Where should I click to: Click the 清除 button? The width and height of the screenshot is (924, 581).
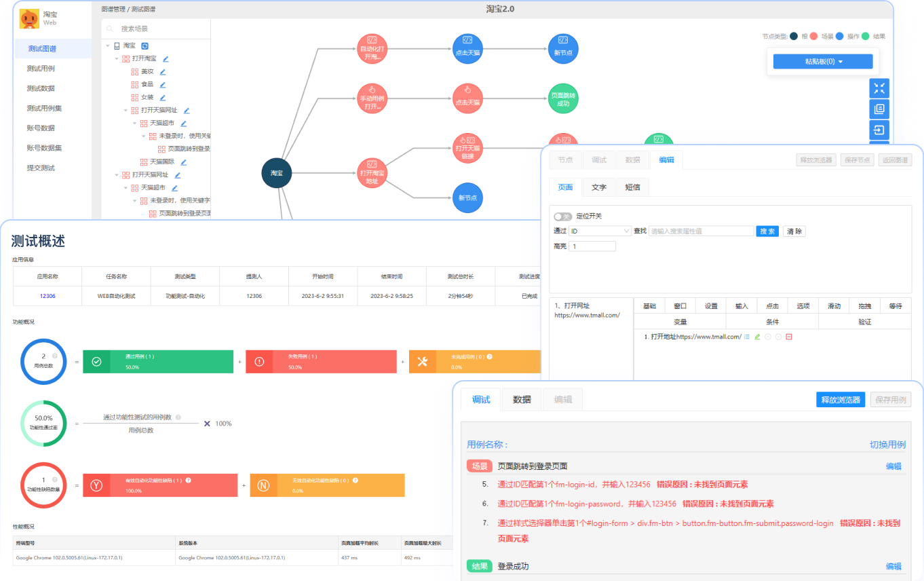[x=794, y=231]
